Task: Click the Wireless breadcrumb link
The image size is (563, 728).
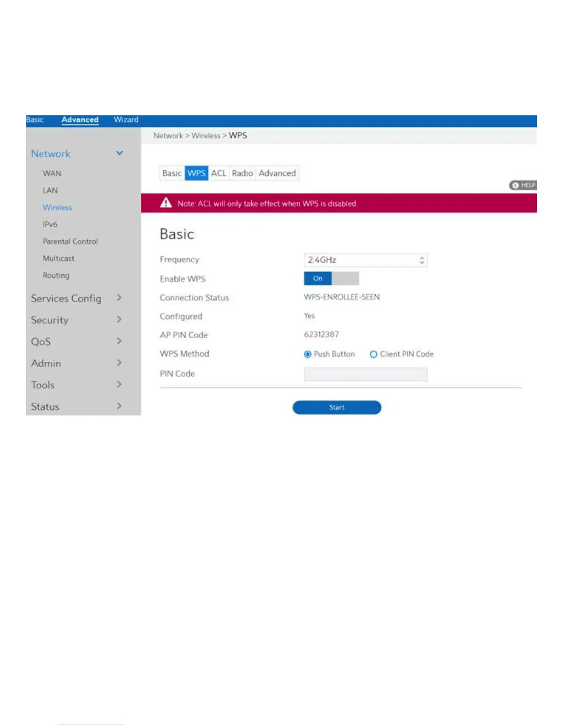Action: coord(206,136)
